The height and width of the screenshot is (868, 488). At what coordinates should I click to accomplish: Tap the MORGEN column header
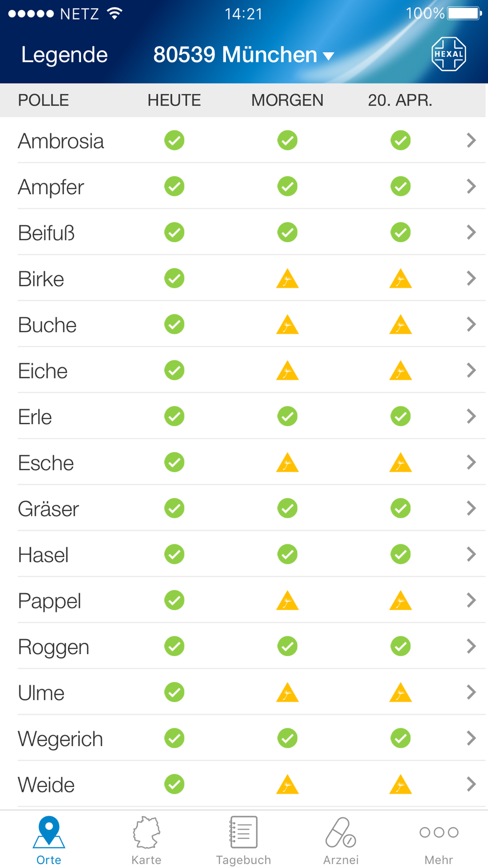coord(287,100)
